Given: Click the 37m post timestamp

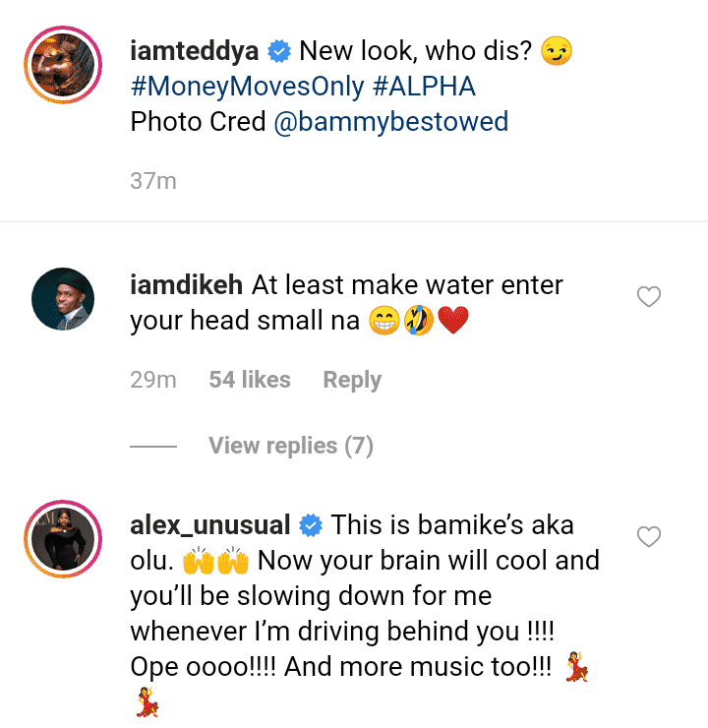Looking at the screenshot, I should pos(152,181).
